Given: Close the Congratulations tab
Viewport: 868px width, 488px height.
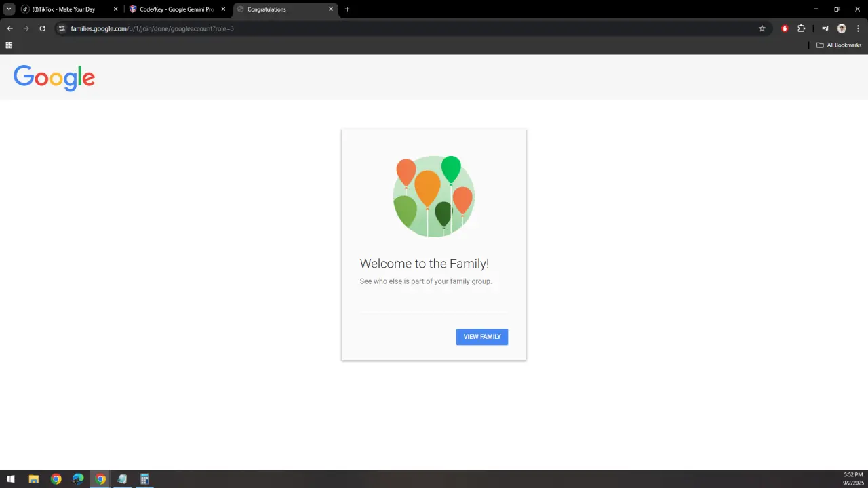Looking at the screenshot, I should [331, 9].
